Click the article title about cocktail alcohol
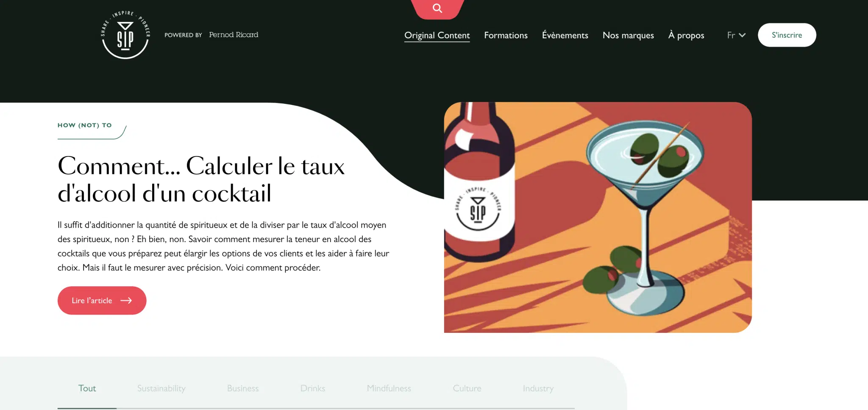The height and width of the screenshot is (410, 868). (201, 179)
